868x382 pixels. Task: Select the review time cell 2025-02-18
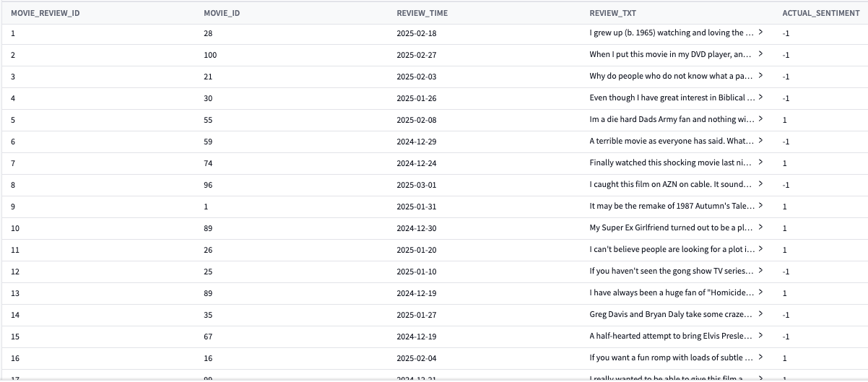[417, 33]
